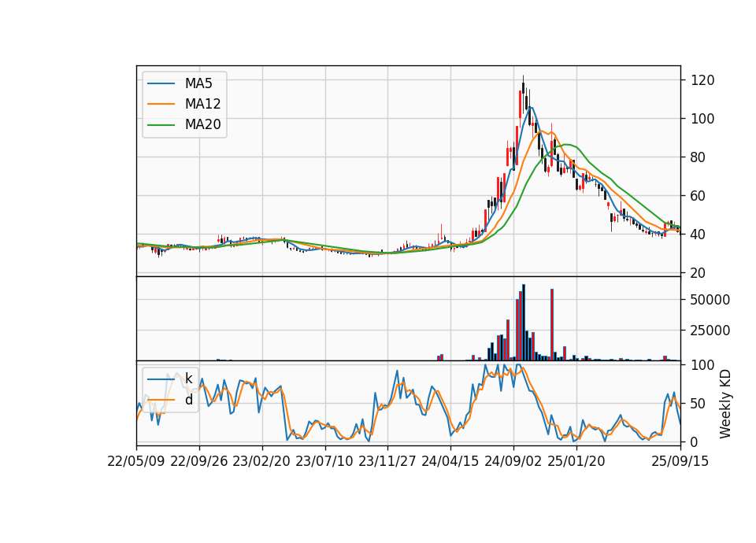Click the 25/09/15 date label
Image resolution: width=756 pixels, height=543 pixels.
(680, 461)
